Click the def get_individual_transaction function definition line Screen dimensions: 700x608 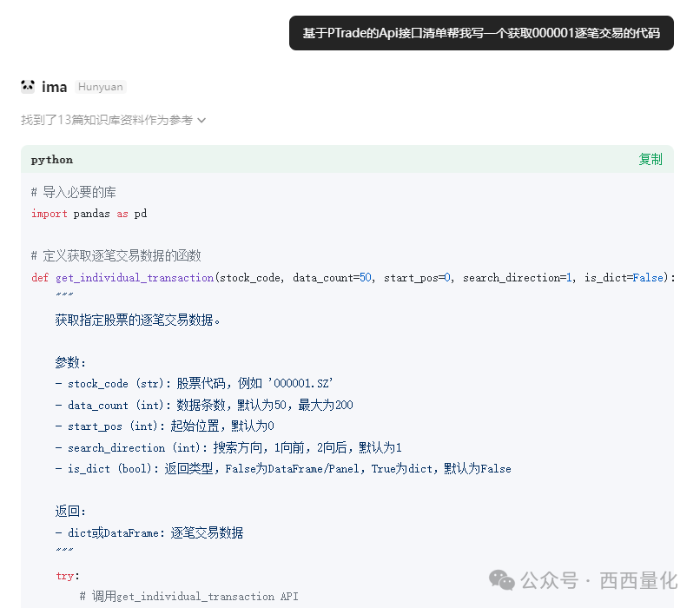[x=353, y=278]
